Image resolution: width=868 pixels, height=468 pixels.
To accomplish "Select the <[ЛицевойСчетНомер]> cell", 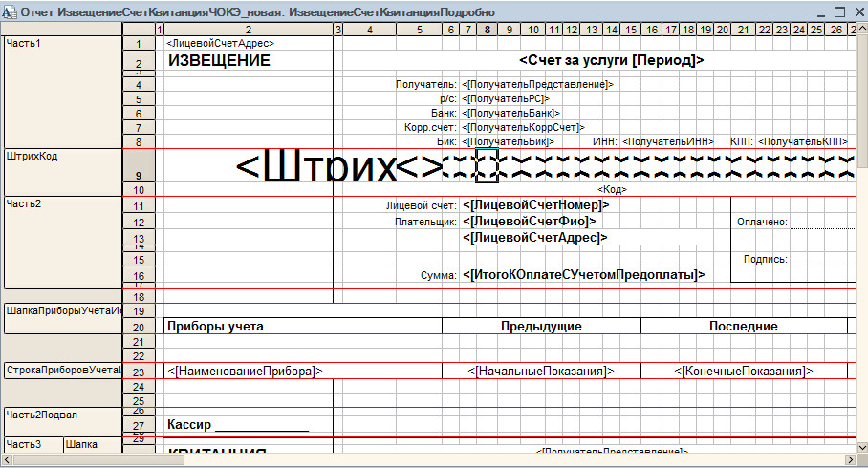I will point(535,205).
